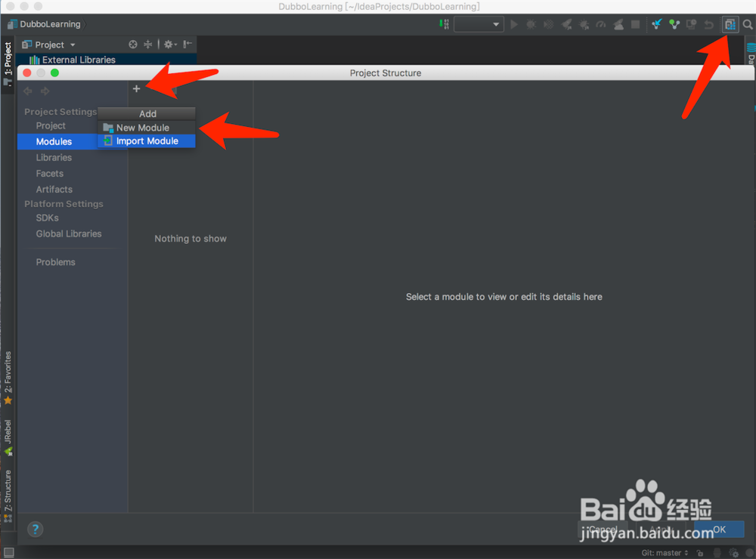Open the Artifacts settings category
Image resolution: width=756 pixels, height=559 pixels.
point(54,190)
